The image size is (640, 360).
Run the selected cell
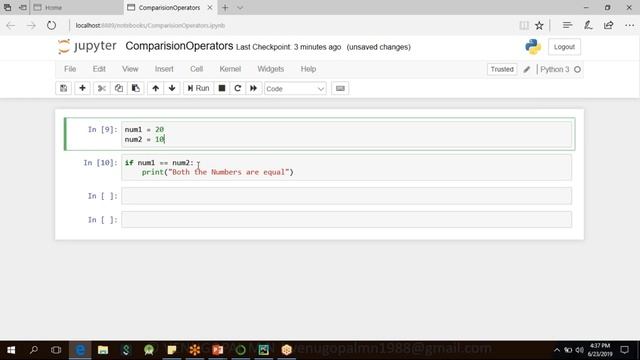point(198,88)
